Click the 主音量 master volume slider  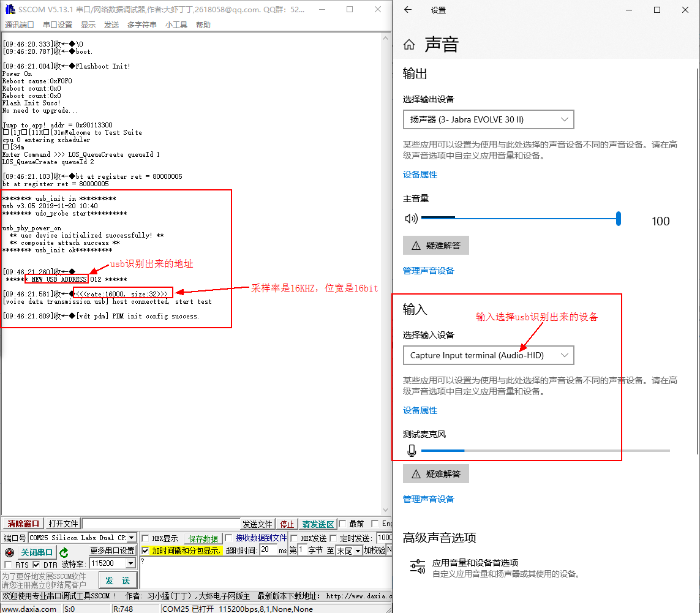click(x=521, y=218)
